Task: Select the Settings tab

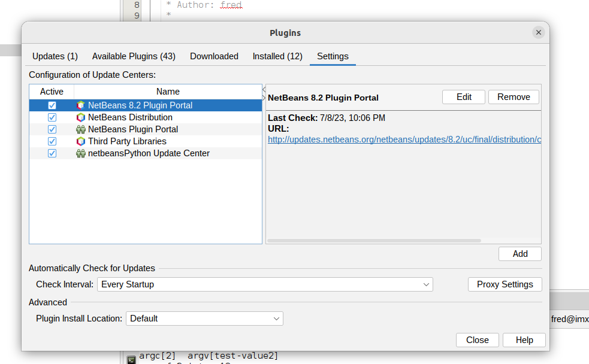Action: click(333, 56)
